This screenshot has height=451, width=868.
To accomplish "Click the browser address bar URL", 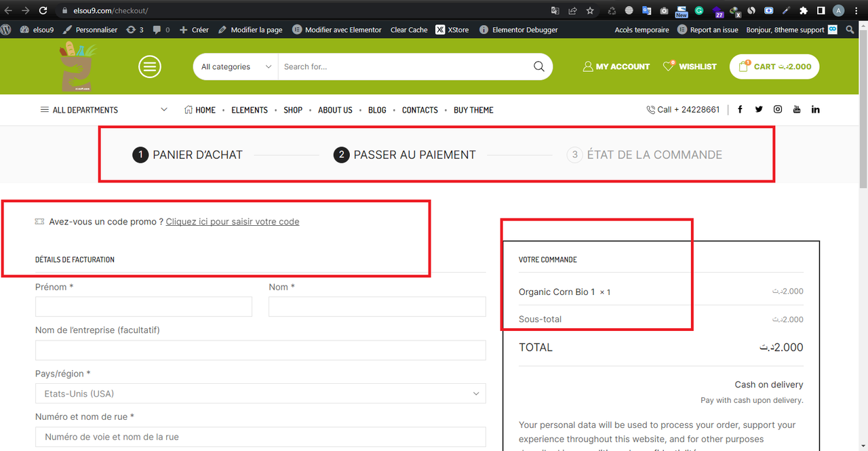I will point(111,11).
